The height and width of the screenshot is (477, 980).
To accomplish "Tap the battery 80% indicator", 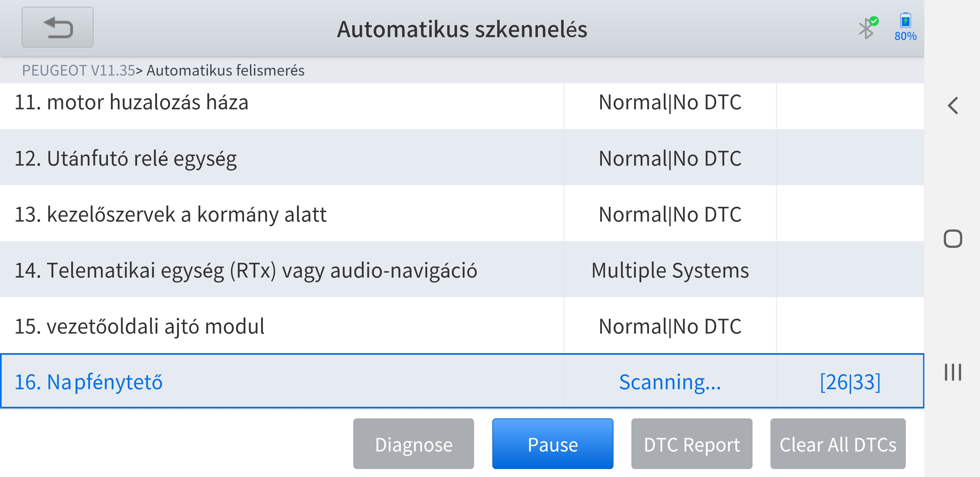I will pyautogui.click(x=905, y=26).
